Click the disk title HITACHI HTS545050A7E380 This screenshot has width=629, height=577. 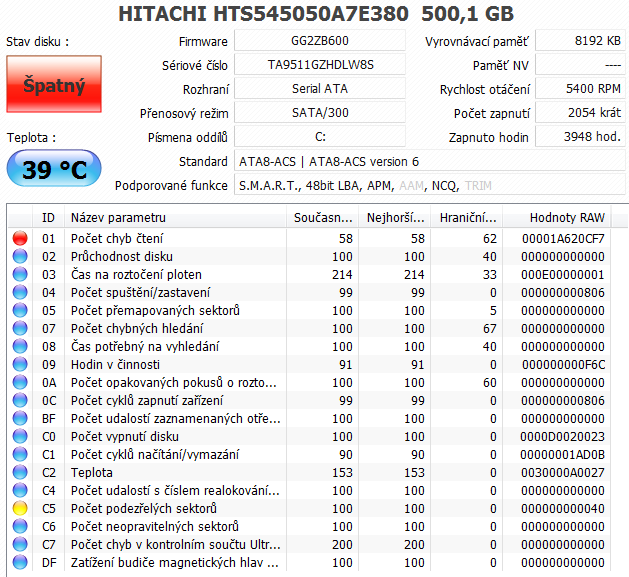263,14
